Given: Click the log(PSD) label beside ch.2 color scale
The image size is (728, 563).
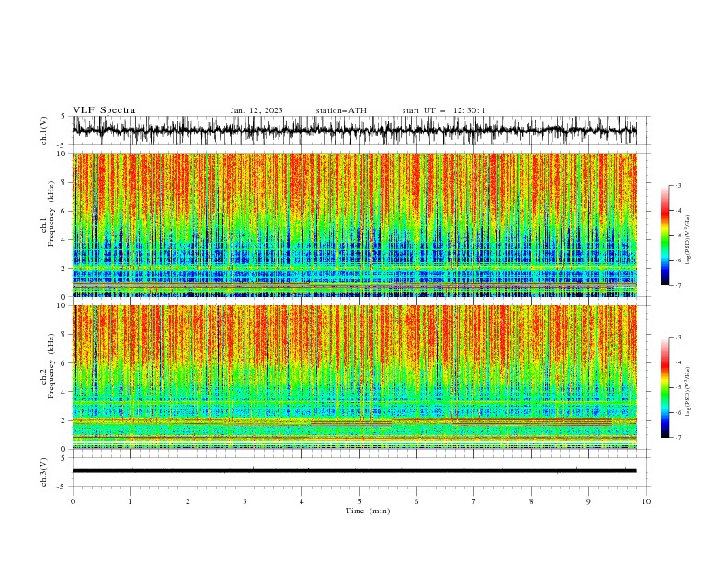Looking at the screenshot, I should click(x=688, y=392).
